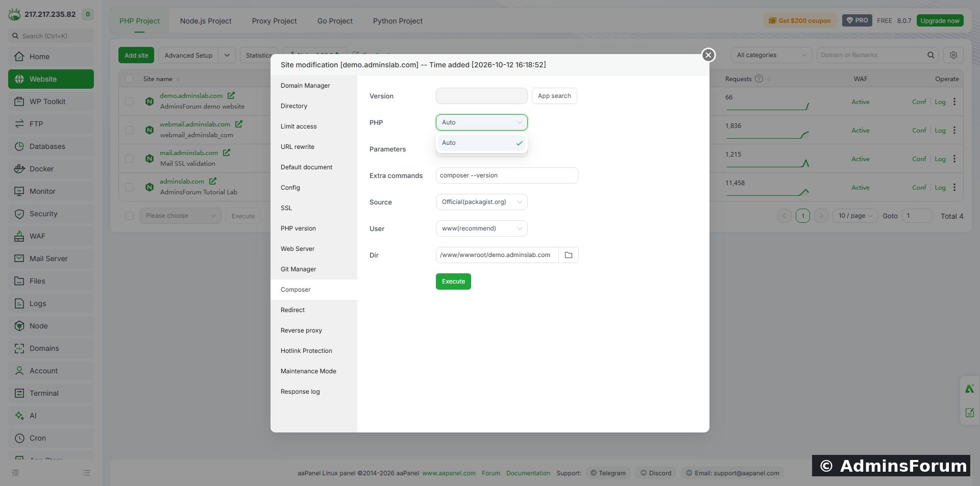
Task: Click the folder browse icon beside Dir
Action: pyautogui.click(x=568, y=255)
